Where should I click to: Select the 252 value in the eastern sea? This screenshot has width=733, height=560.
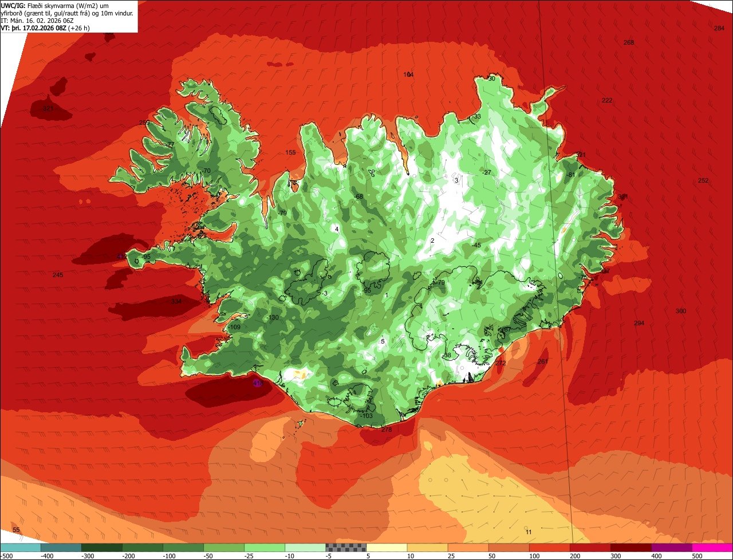point(703,180)
